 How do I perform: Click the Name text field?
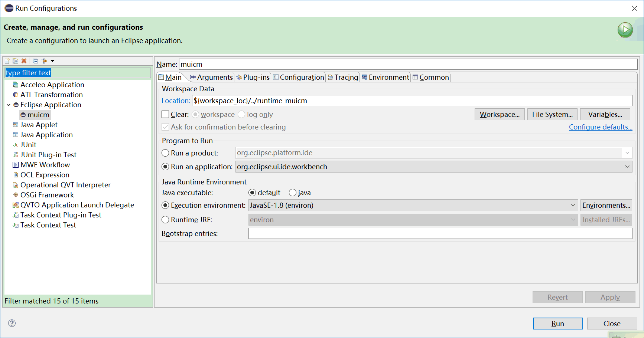tap(408, 64)
